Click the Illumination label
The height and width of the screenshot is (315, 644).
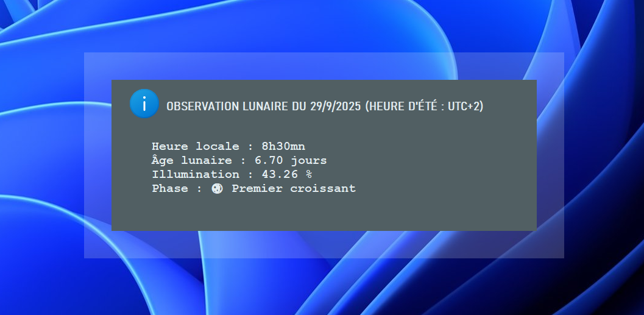(x=196, y=174)
